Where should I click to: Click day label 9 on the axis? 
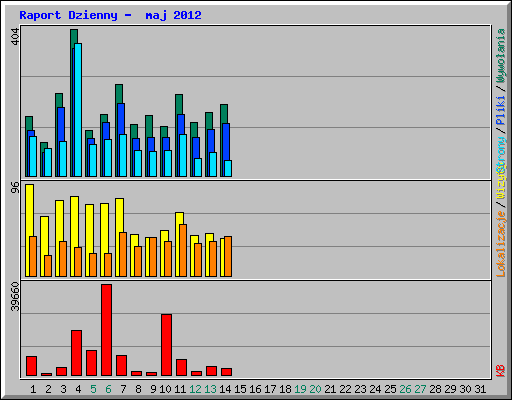[153, 389]
